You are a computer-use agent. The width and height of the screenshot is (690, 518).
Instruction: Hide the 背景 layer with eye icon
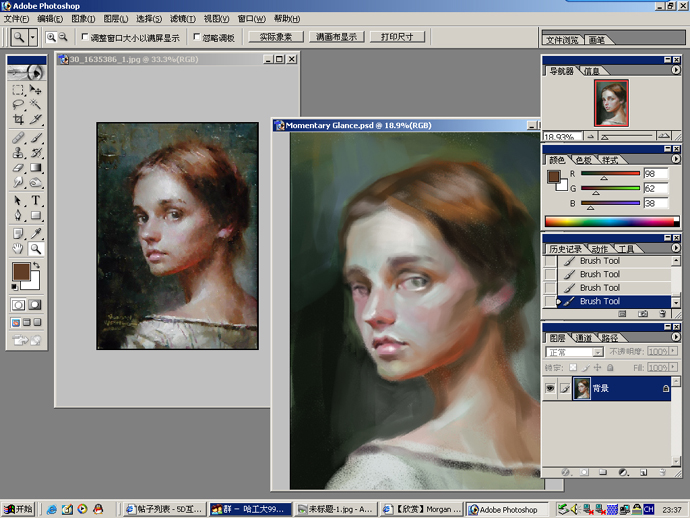[550, 388]
